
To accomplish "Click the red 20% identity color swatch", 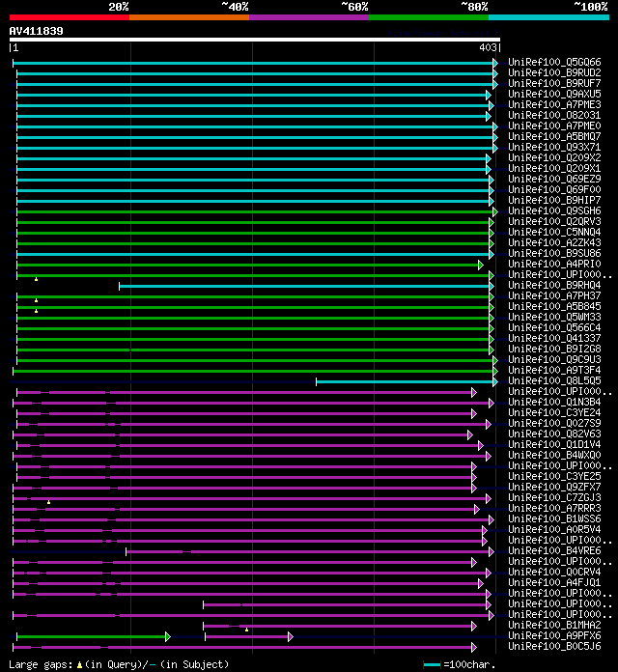I will 70,17.
